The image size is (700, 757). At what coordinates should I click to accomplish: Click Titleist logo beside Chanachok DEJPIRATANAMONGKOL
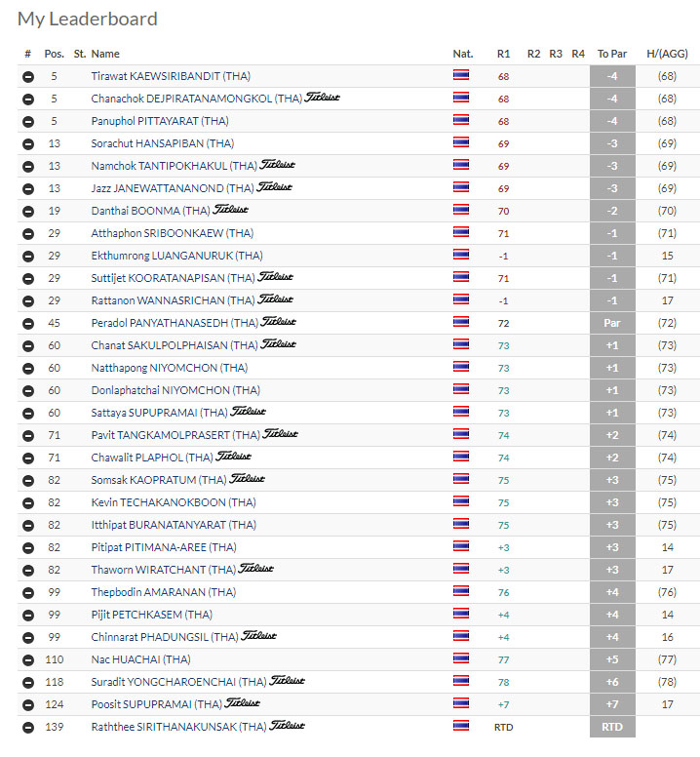322,98
